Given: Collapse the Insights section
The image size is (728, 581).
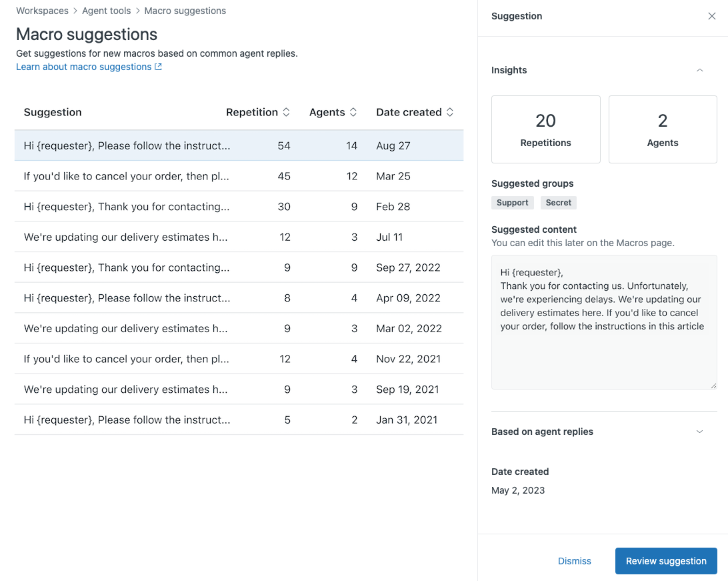Looking at the screenshot, I should click(699, 70).
